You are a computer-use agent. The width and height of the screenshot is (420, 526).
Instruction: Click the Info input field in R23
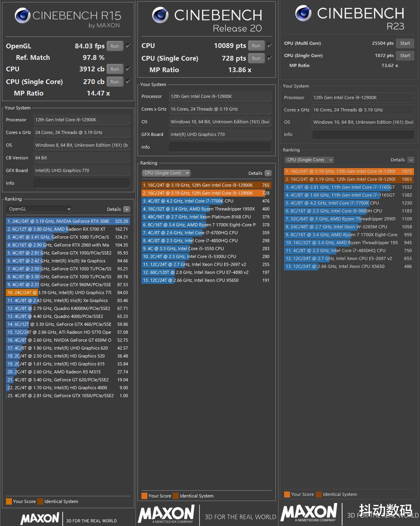pyautogui.click(x=363, y=134)
